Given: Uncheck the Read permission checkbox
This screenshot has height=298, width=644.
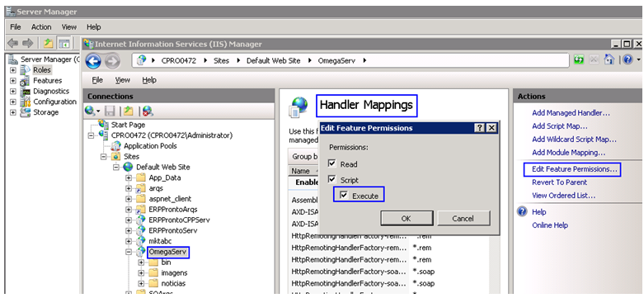Looking at the screenshot, I should [332, 164].
